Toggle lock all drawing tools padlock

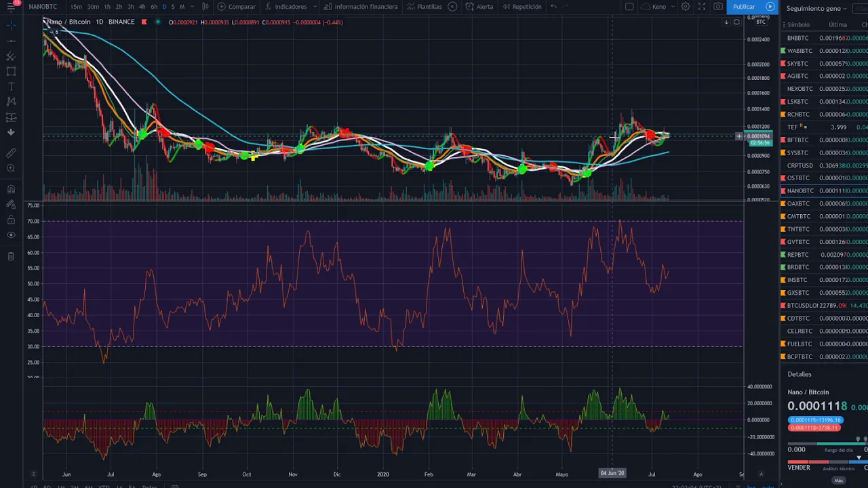tap(11, 220)
